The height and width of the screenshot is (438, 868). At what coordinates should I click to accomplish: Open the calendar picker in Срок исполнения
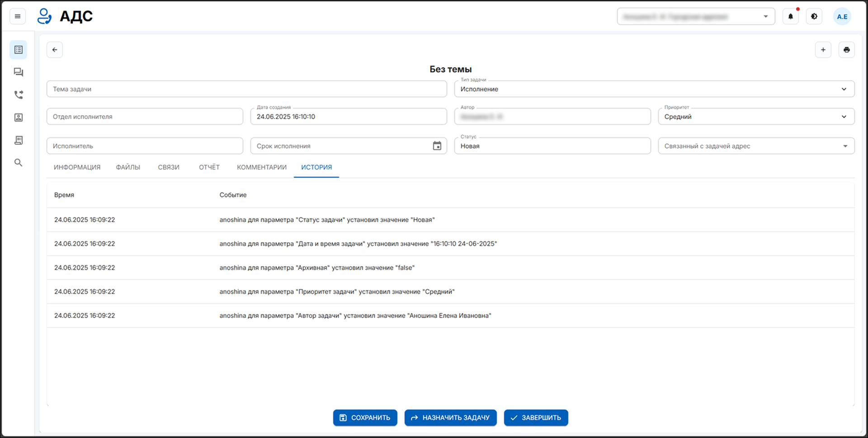[437, 146]
